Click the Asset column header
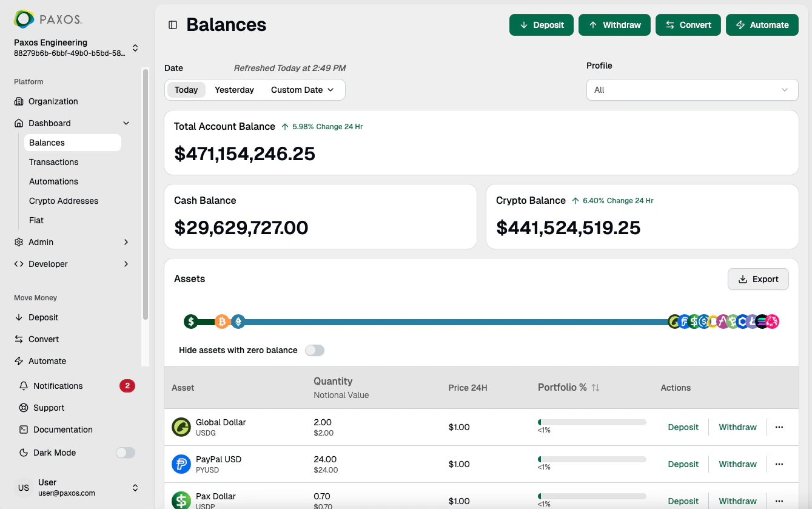 pos(183,388)
